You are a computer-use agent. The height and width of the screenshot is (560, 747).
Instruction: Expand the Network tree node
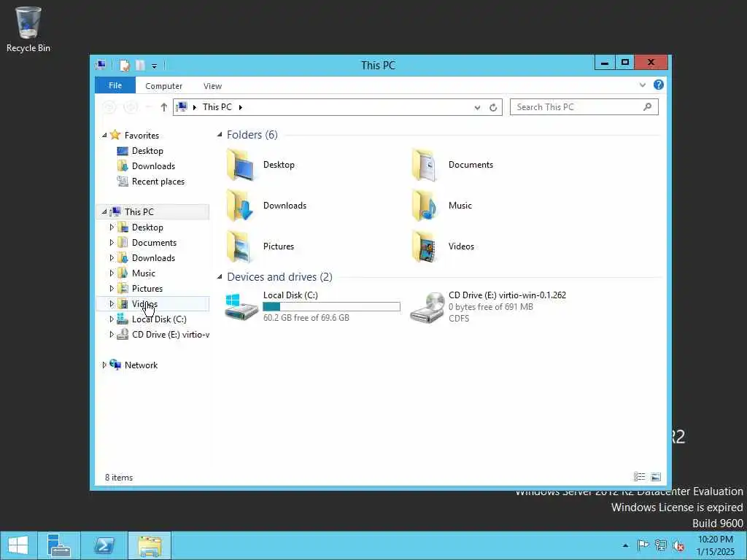(x=104, y=365)
